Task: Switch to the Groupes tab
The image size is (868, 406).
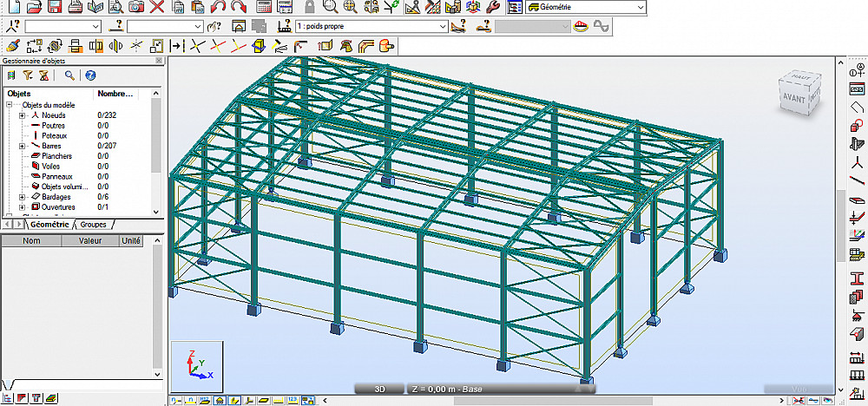Action: [93, 225]
